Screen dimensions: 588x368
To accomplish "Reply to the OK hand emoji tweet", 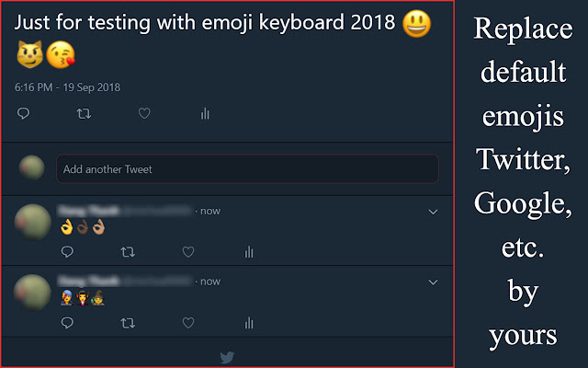I will (x=67, y=251).
